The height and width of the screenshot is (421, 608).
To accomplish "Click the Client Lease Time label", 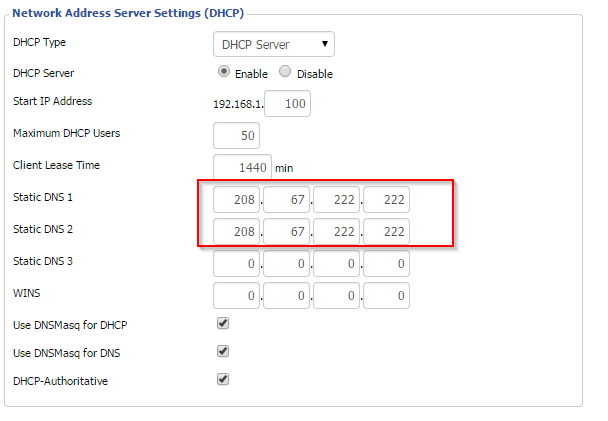I will pos(56,165).
